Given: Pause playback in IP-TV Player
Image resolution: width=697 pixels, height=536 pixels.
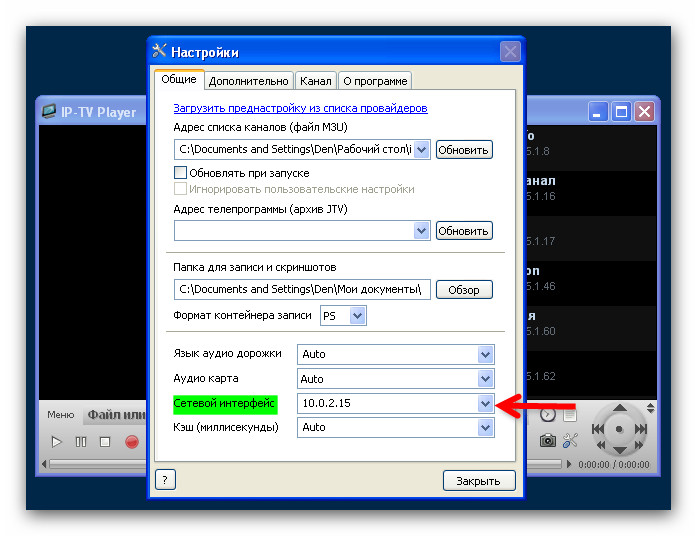Looking at the screenshot, I should 81,442.
